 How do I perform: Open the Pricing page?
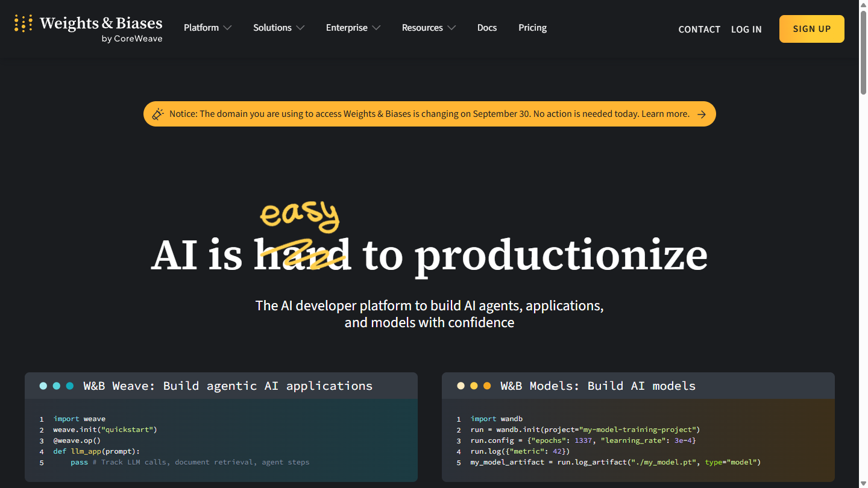click(x=532, y=28)
